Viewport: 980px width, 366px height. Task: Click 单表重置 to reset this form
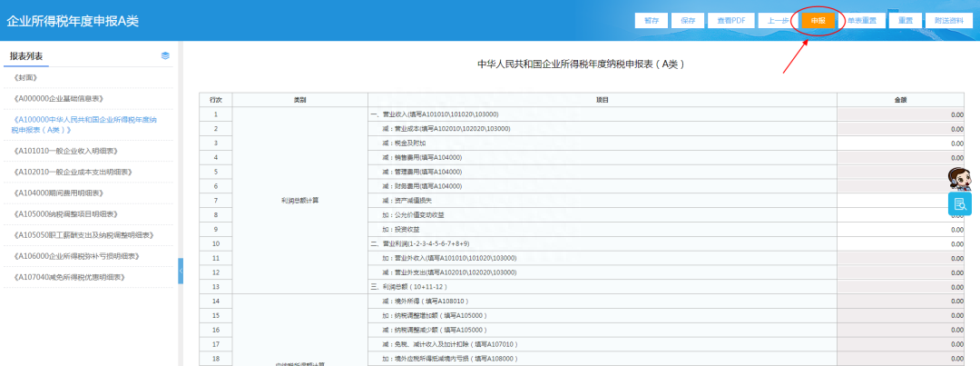click(862, 21)
